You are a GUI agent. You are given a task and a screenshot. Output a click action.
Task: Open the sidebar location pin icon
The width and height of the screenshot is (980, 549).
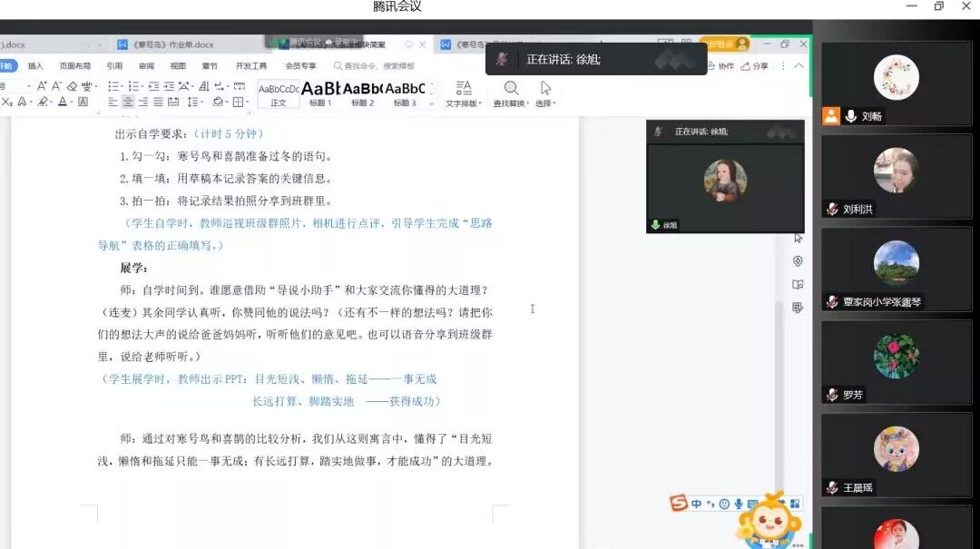(798, 260)
